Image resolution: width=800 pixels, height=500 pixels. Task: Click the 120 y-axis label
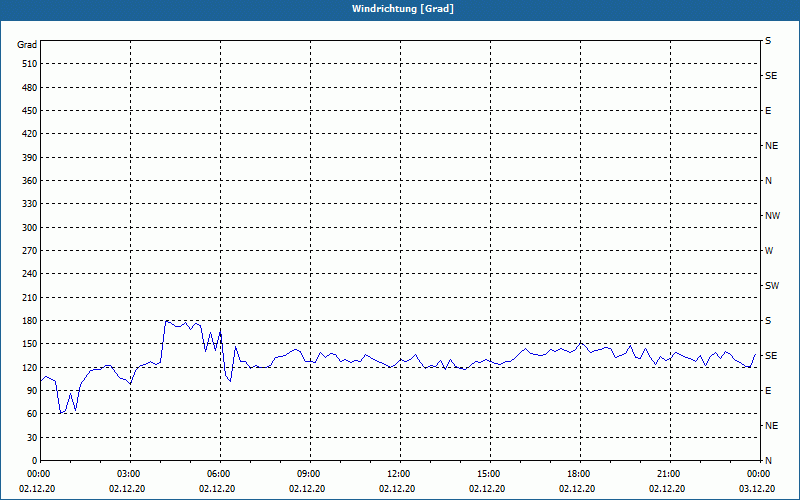tap(30, 368)
